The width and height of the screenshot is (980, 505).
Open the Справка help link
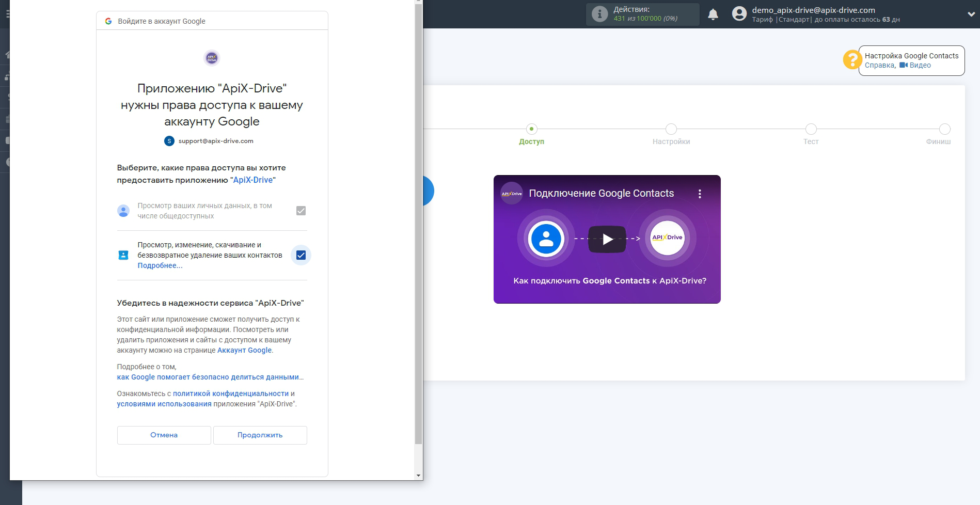[880, 66]
